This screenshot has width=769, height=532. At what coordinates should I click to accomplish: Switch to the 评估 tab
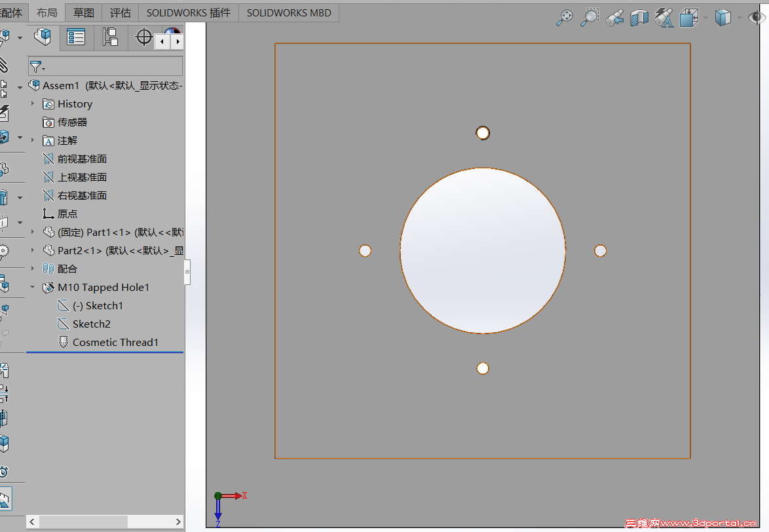coord(120,12)
